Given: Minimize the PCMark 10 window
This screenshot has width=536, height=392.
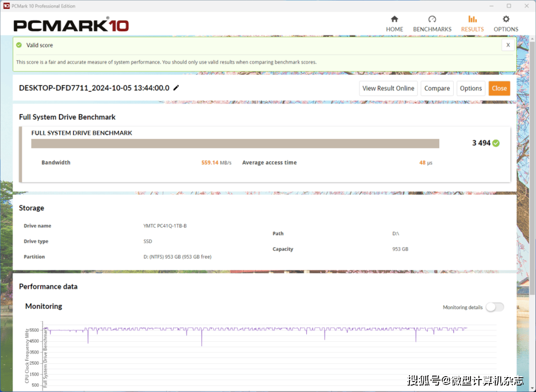Looking at the screenshot, I should point(491,6).
